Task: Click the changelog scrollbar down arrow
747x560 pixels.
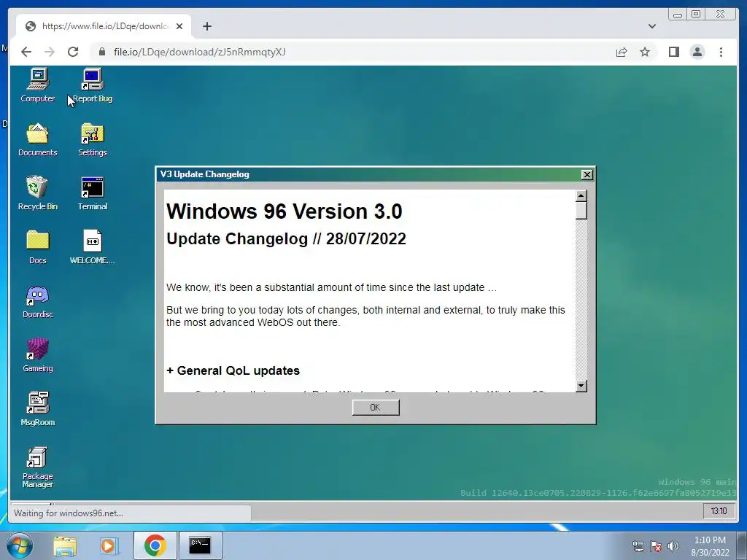Action: click(x=581, y=386)
